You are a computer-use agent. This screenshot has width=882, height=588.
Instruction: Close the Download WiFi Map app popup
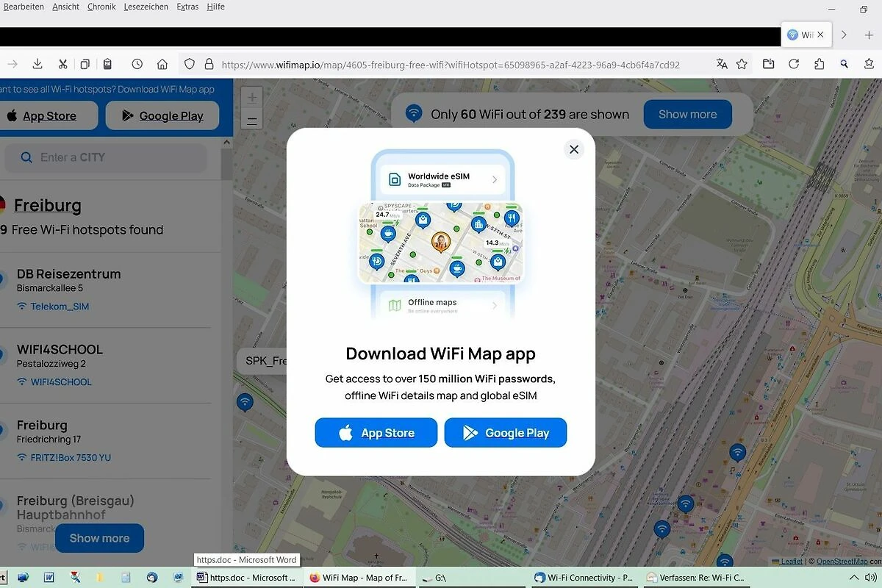point(574,149)
